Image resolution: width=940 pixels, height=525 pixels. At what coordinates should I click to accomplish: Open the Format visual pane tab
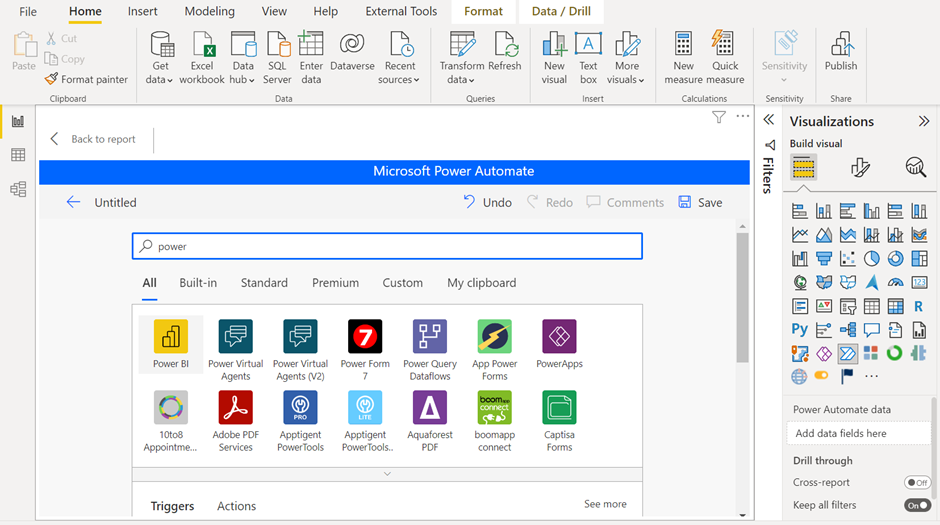tap(860, 167)
